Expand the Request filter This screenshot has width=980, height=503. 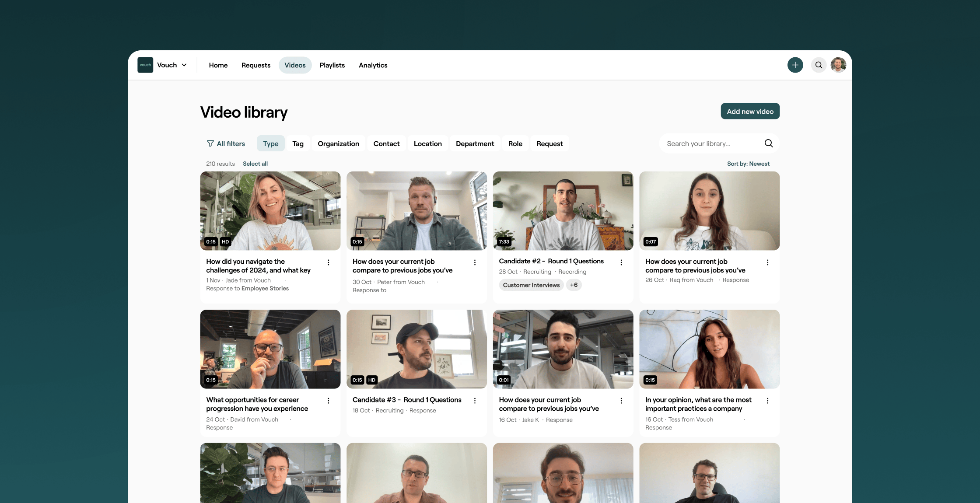tap(550, 143)
